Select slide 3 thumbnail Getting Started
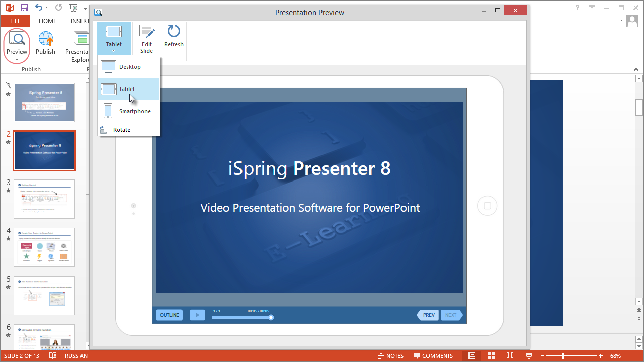The height and width of the screenshot is (362, 644). pos(44,199)
